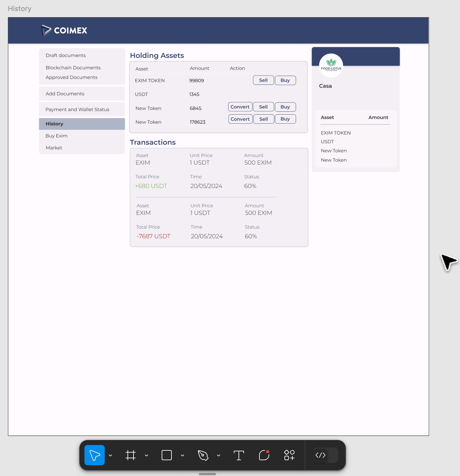This screenshot has height=476, width=460.
Task: Click Convert for New Token 6845
Action: point(240,107)
